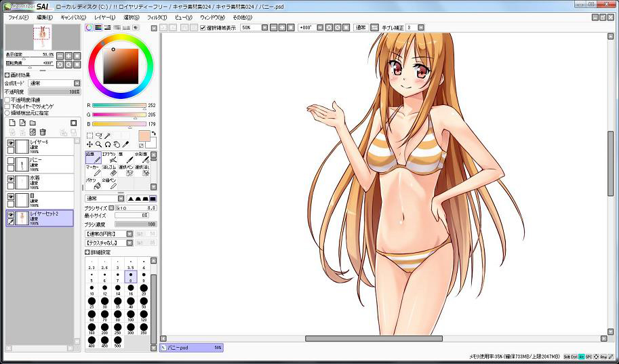Enable the 不透明度保護 checkbox
This screenshot has width=619, height=364.
tap(7, 100)
